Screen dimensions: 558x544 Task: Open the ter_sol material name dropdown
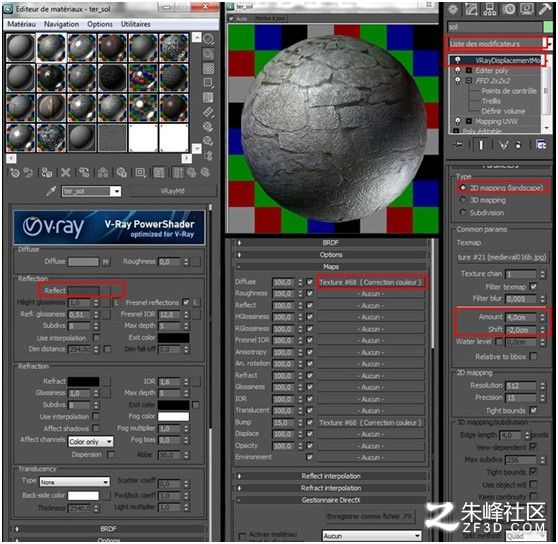coord(116,191)
